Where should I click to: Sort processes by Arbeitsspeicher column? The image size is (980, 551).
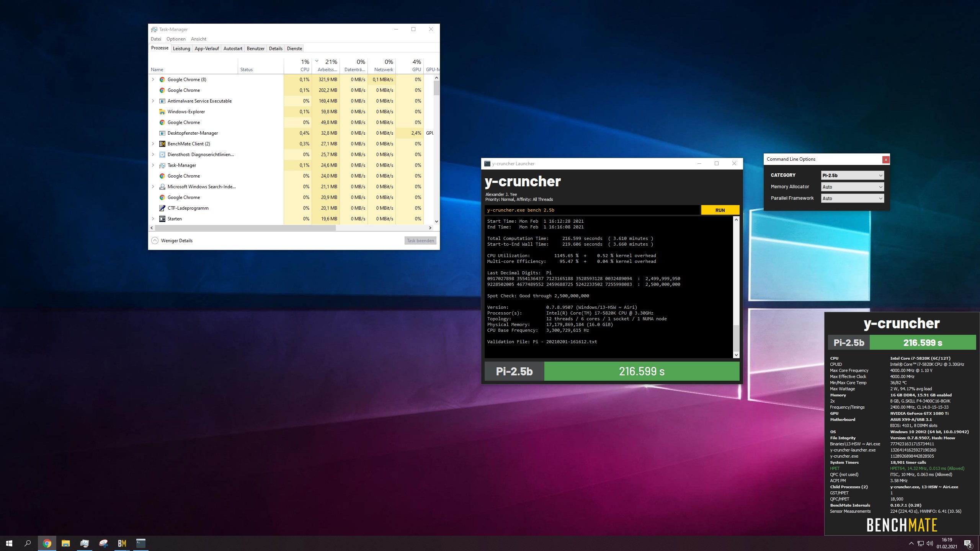click(326, 65)
